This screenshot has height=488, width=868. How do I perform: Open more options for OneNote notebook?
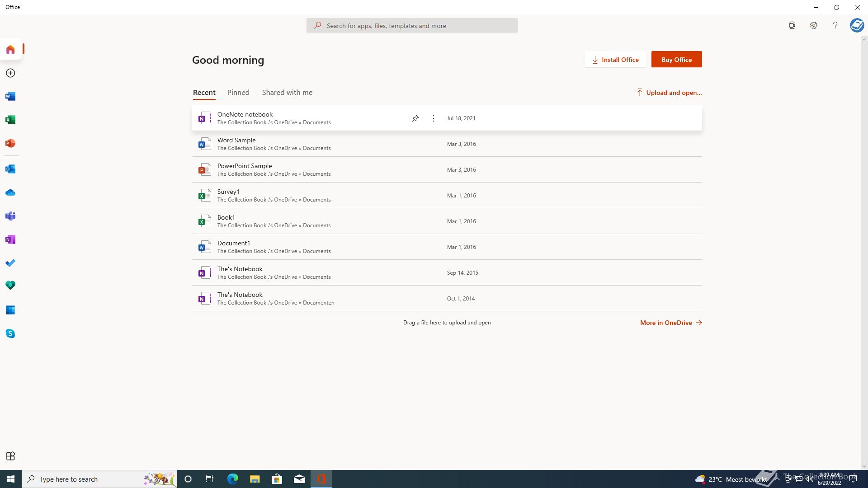(433, 118)
